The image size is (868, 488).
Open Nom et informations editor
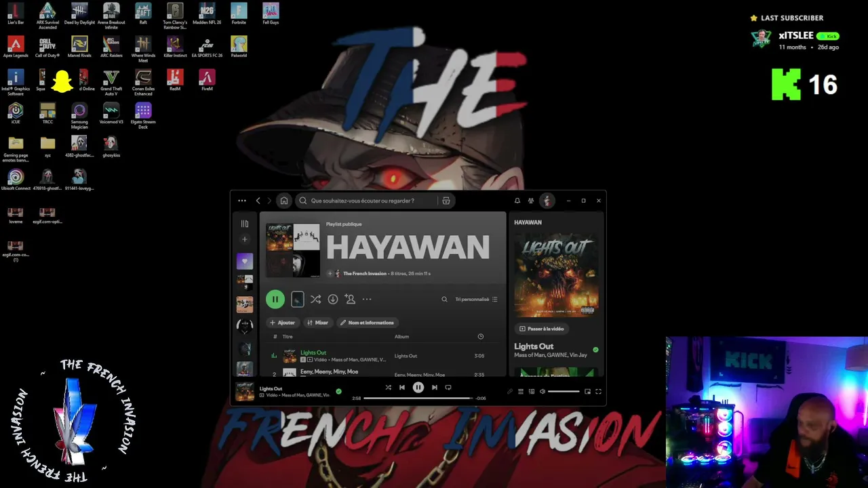(367, 323)
